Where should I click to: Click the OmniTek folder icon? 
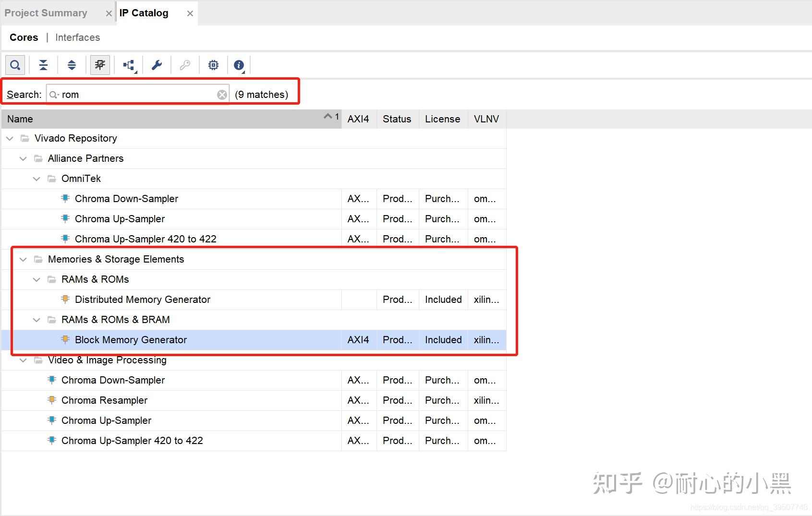coord(51,179)
